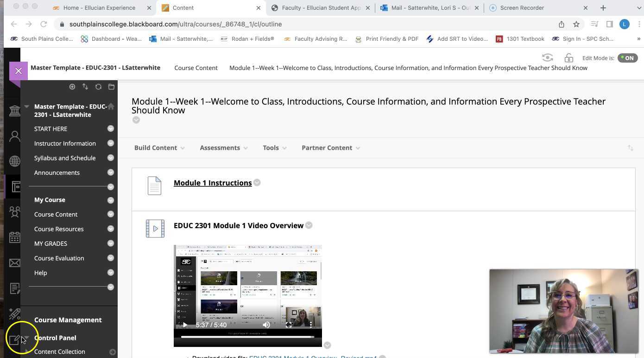The image size is (644, 358).
Task: Click the refresh icon above the course menu
Action: click(x=98, y=87)
